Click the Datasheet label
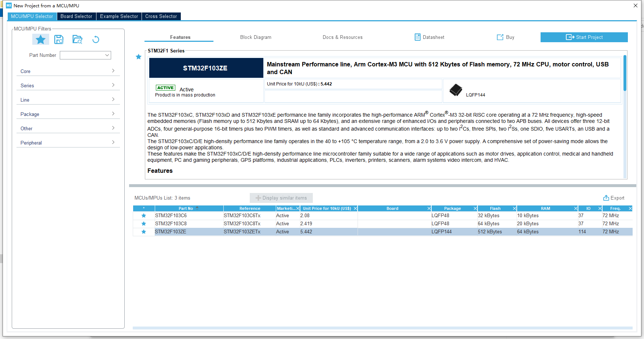Viewport: 644px width, 339px height. pyautogui.click(x=433, y=37)
